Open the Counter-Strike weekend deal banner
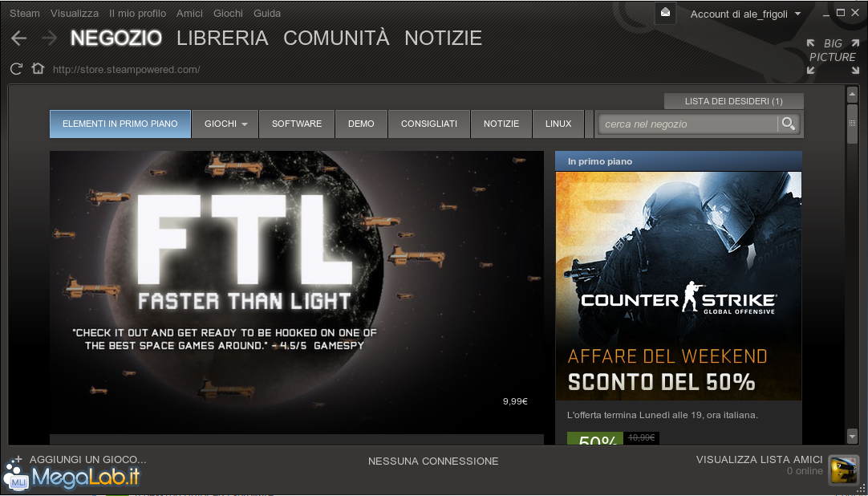Image resolution: width=868 pixels, height=496 pixels. (679, 286)
